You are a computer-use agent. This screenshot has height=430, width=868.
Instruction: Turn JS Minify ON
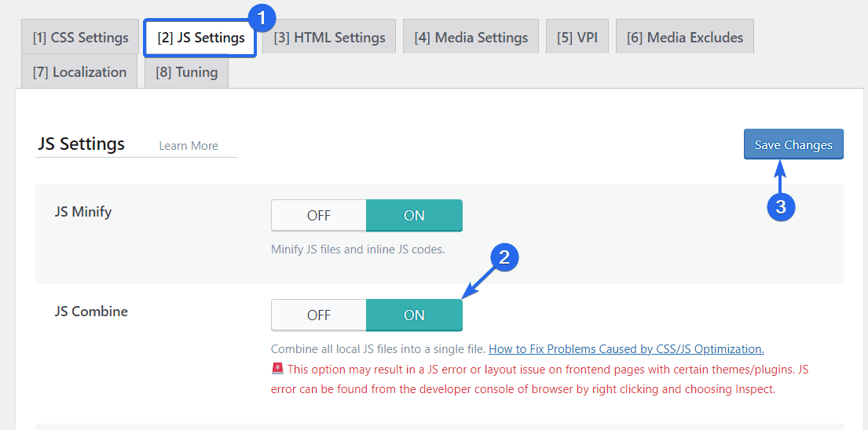tap(414, 216)
